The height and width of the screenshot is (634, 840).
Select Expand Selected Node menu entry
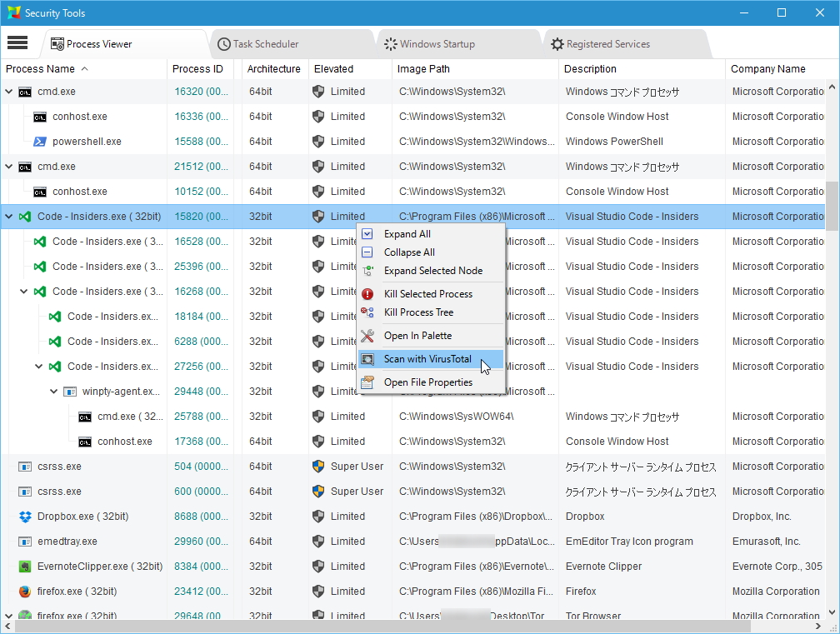432,271
